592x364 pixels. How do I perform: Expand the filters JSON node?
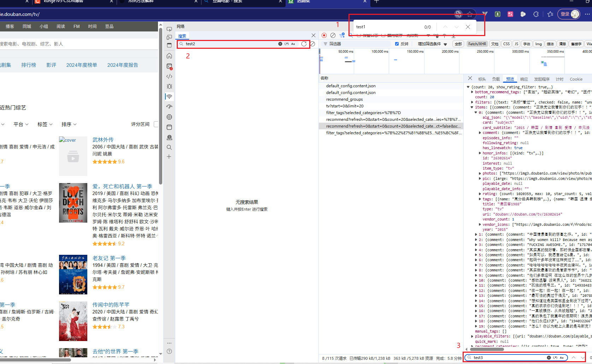472,102
